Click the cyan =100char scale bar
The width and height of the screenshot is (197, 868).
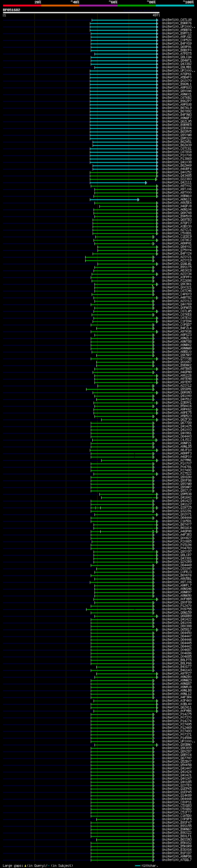pyautogui.click(x=137, y=866)
